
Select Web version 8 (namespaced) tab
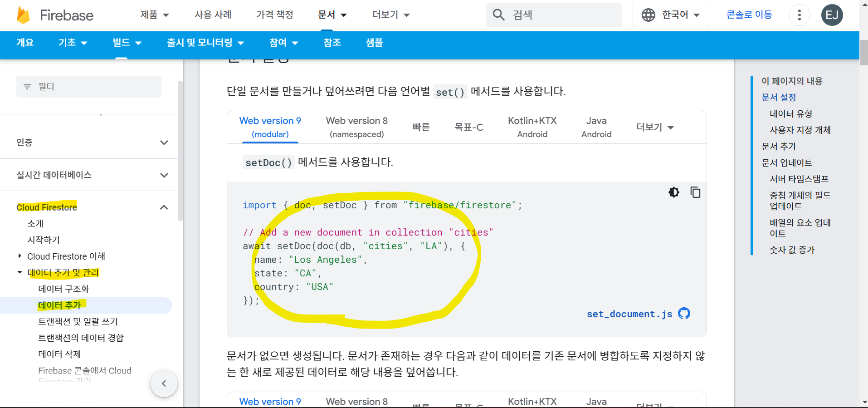point(357,128)
